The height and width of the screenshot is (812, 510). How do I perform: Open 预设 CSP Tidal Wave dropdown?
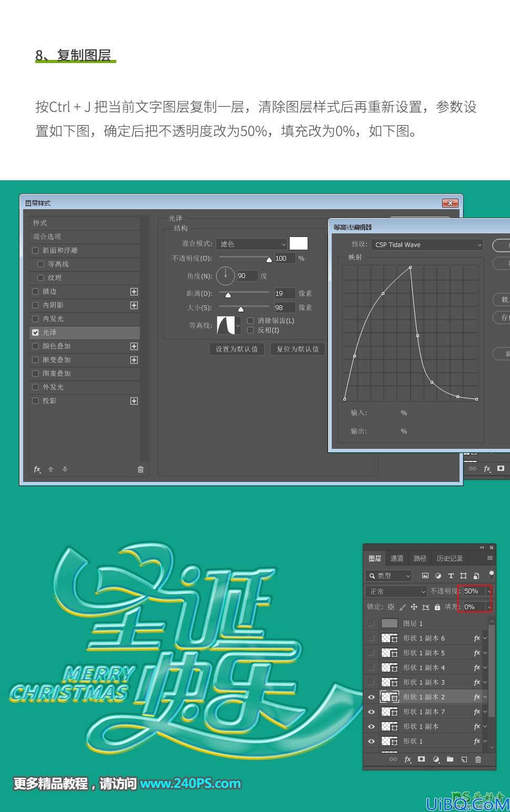point(427,245)
